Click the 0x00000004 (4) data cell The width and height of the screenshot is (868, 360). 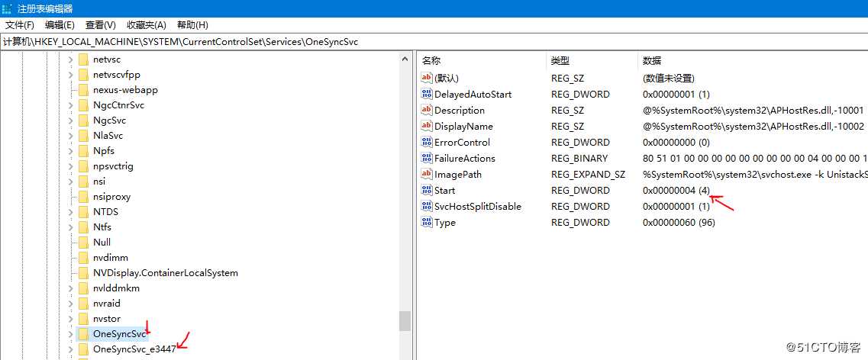tap(676, 190)
